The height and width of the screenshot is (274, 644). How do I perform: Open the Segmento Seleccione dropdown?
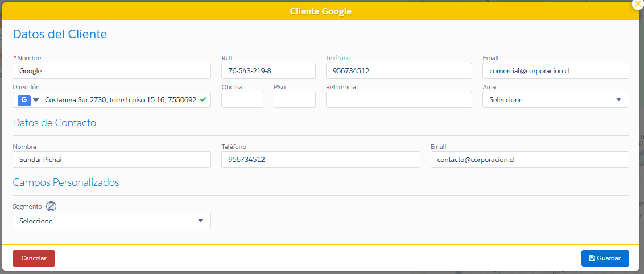pyautogui.click(x=112, y=221)
